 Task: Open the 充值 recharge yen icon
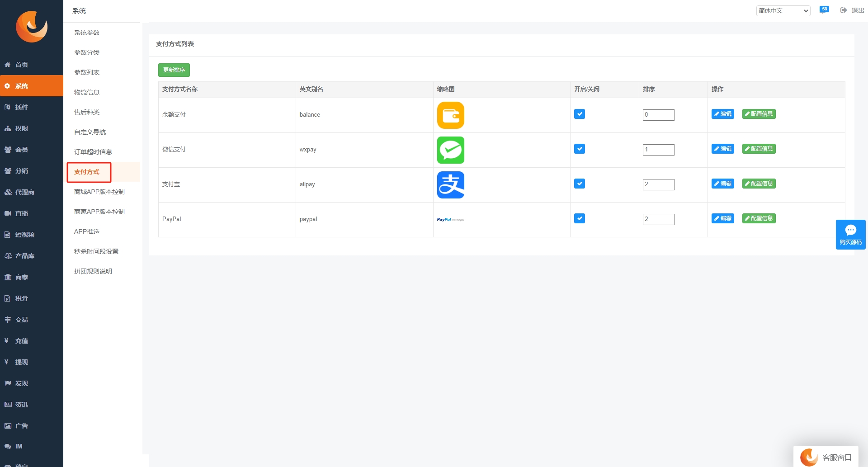point(7,341)
